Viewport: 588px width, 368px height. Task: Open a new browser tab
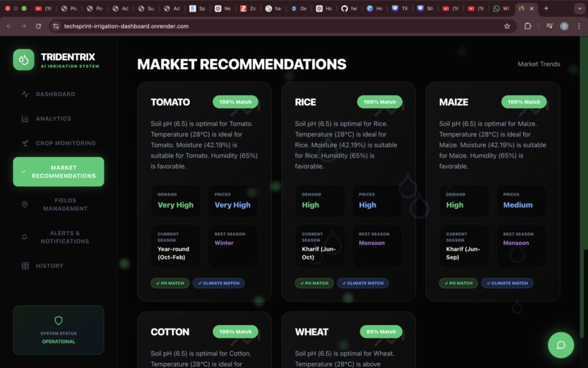tap(546, 8)
